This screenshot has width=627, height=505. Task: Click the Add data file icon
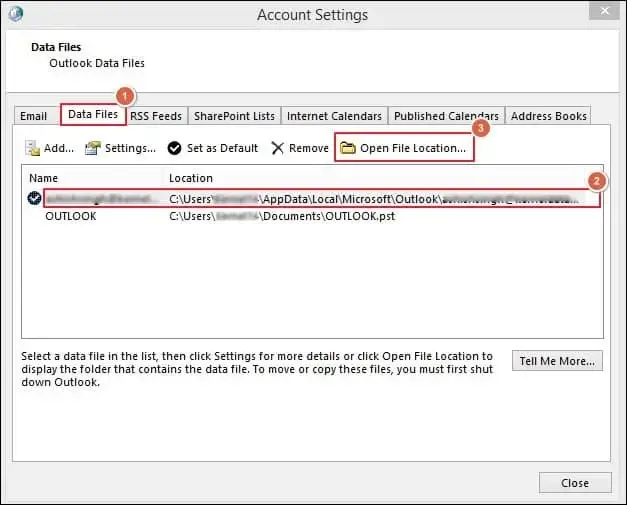tap(33, 148)
